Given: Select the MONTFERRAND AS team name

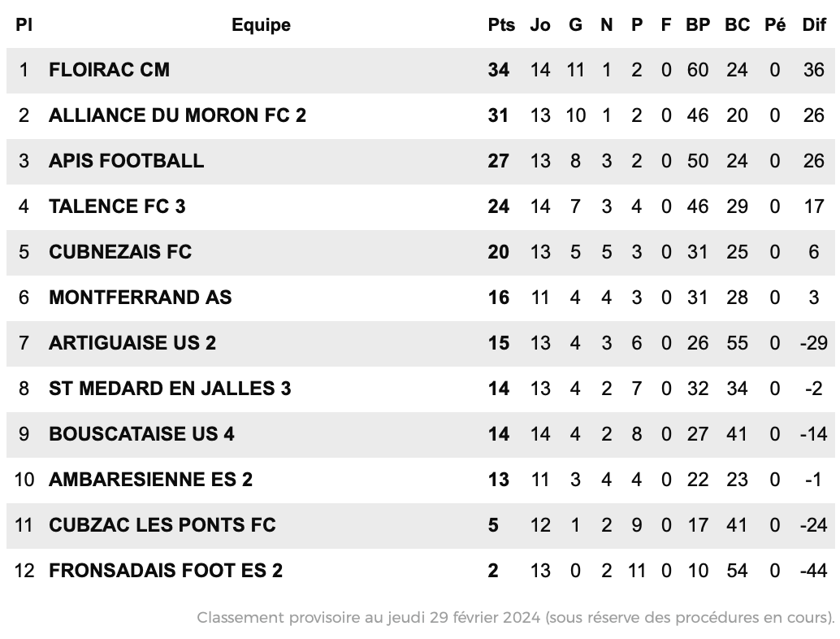Looking at the screenshot, I should click(141, 298).
